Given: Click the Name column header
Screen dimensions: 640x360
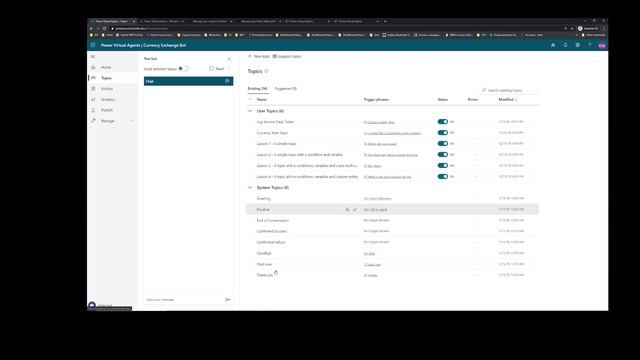Looking at the screenshot, I should click(x=262, y=100).
